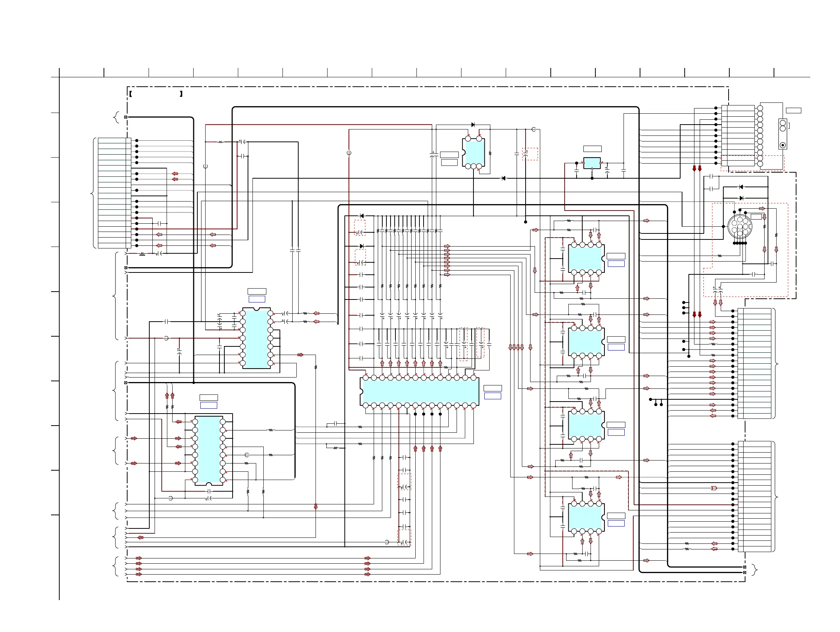The width and height of the screenshot is (840, 632).
Task: Select the small cyan regulator block at the top right
Action: tap(592, 163)
